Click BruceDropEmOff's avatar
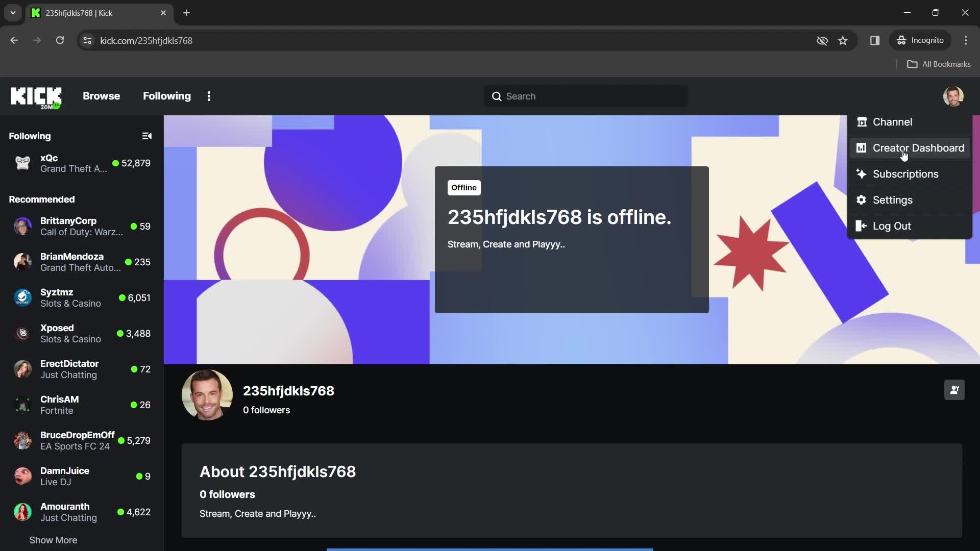The image size is (980, 551). (x=22, y=440)
